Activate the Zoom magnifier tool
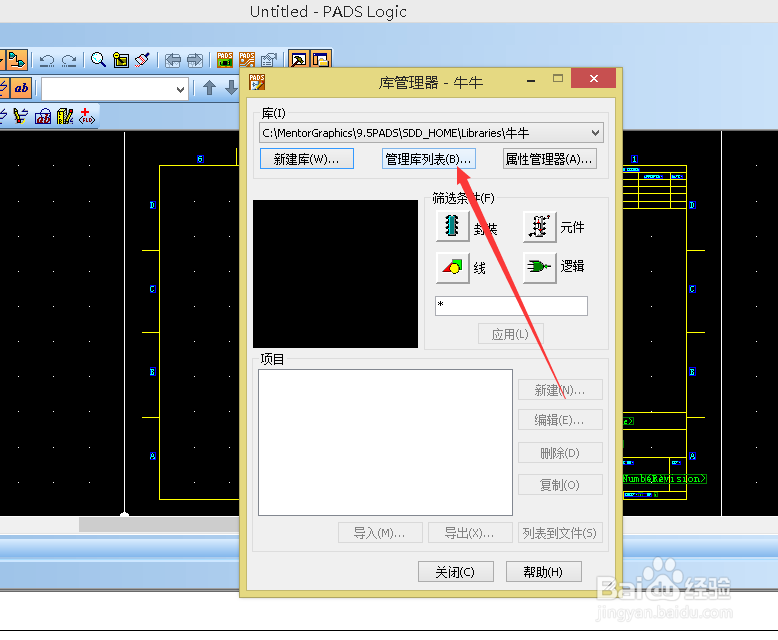This screenshot has height=640, width=778. pyautogui.click(x=98, y=60)
